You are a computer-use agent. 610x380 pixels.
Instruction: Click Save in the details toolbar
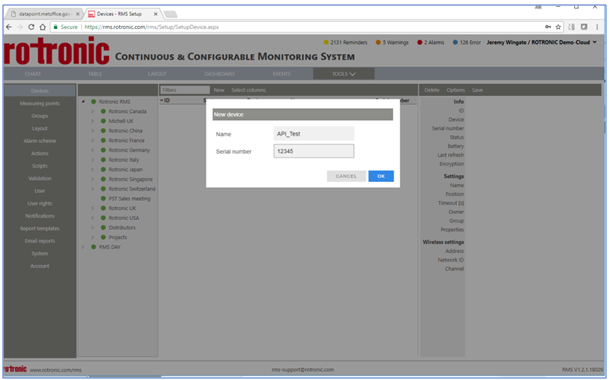tap(477, 90)
